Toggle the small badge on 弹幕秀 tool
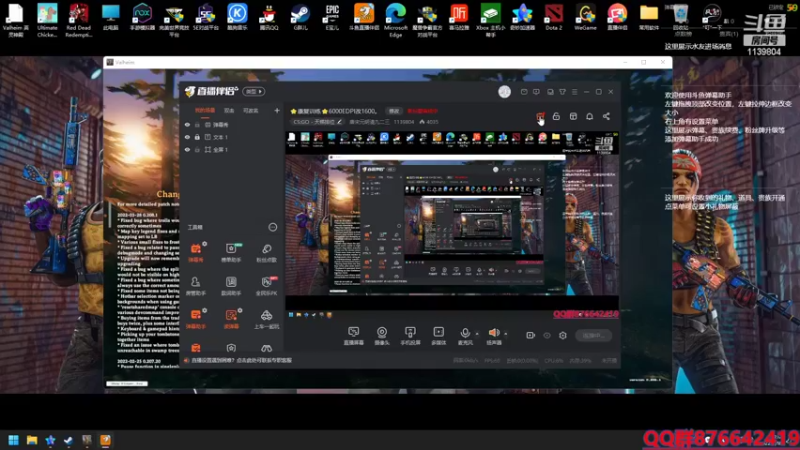The width and height of the screenshot is (800, 450). pyautogui.click(x=205, y=244)
